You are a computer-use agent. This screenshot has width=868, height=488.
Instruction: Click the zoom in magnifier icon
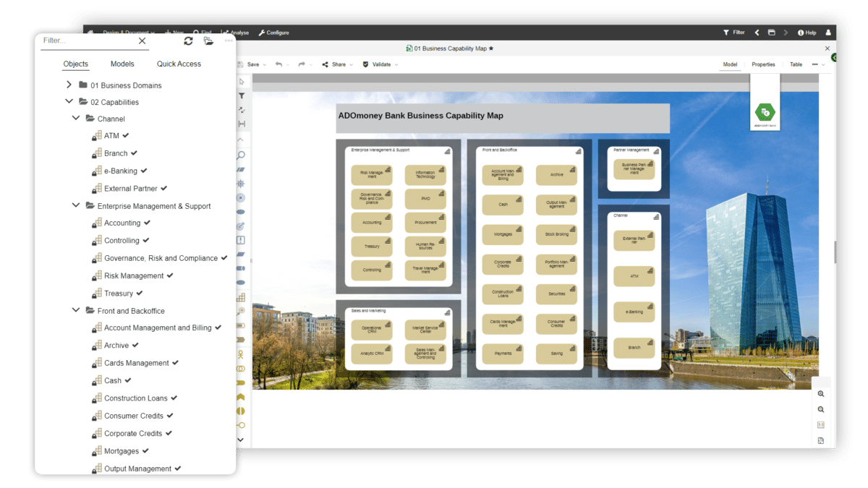pyautogui.click(x=821, y=394)
